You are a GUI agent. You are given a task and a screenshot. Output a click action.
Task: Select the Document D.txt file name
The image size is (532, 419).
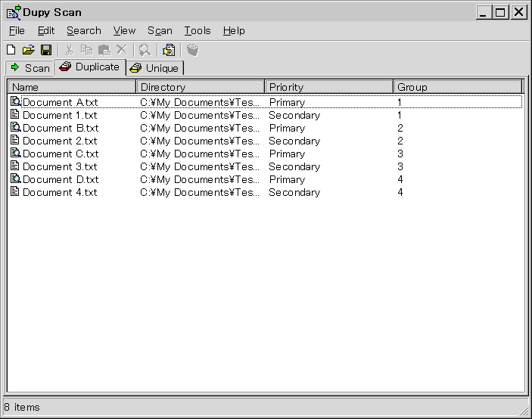click(61, 180)
